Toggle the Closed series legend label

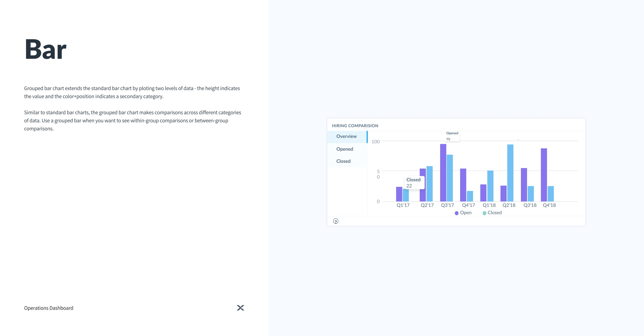[x=495, y=213]
